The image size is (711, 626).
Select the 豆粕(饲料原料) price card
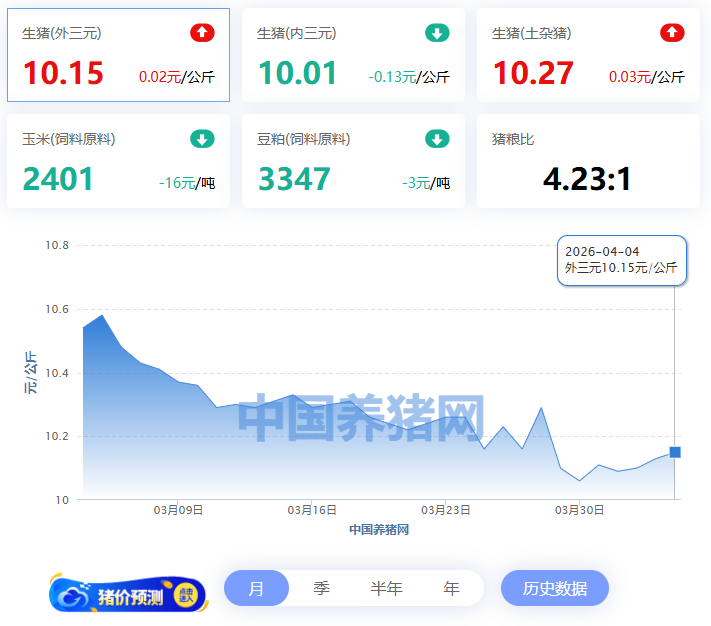pyautogui.click(x=353, y=162)
